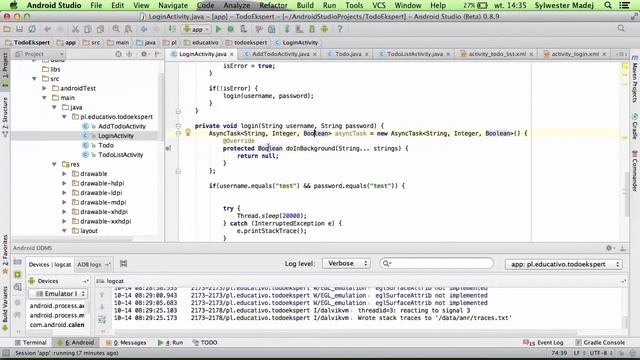
Task: Click the Copy icon in the toolbar
Action: click(87, 29)
